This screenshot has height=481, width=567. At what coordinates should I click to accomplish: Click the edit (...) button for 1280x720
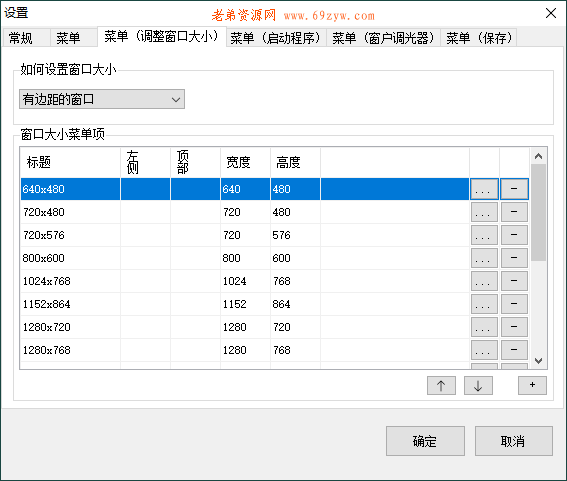pos(484,327)
